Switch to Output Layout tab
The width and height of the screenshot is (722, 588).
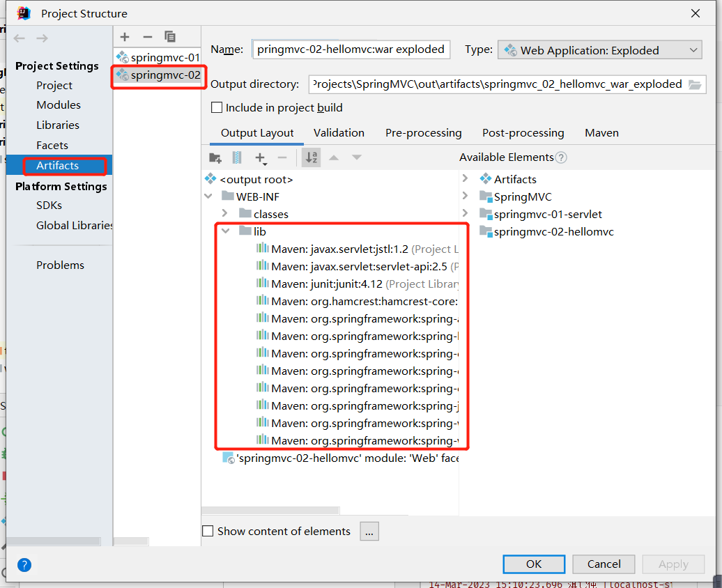pos(257,133)
